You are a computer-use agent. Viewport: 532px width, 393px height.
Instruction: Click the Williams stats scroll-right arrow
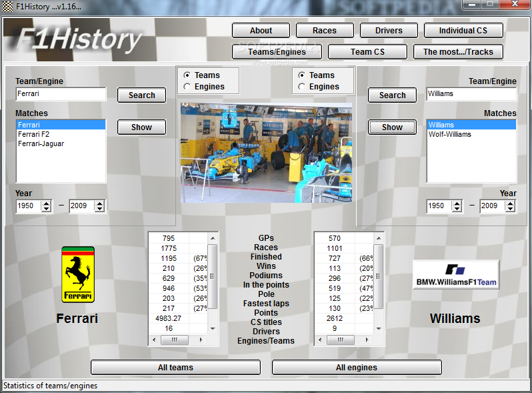(x=367, y=340)
